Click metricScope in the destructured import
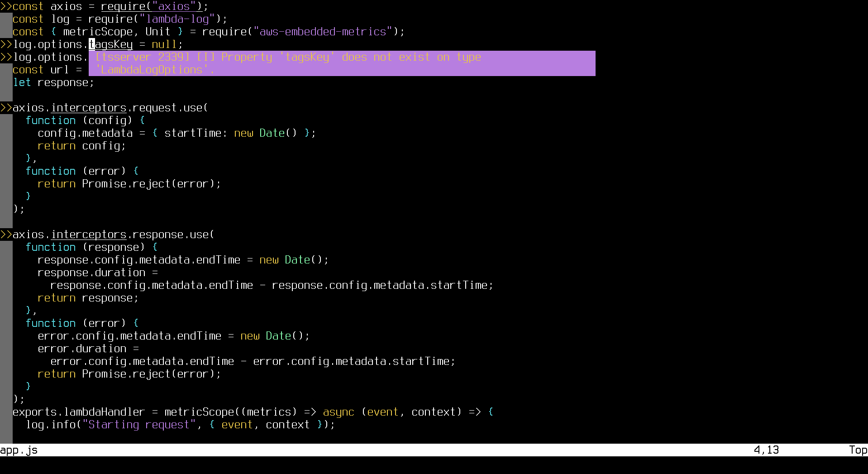The height and width of the screenshot is (474, 868). tap(98, 32)
